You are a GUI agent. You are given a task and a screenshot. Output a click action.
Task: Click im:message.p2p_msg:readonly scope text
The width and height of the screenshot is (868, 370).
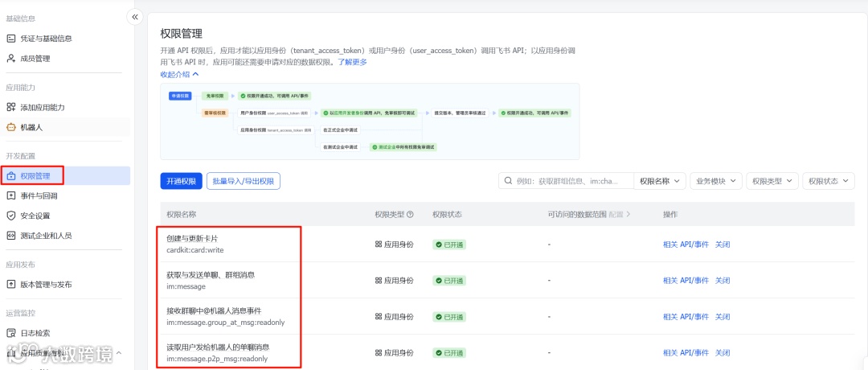pos(217,359)
